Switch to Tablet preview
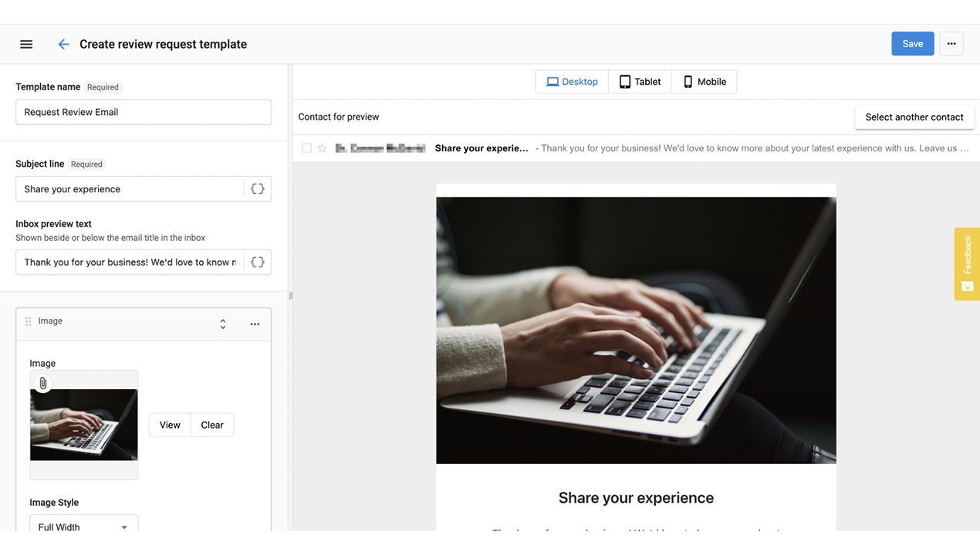This screenshot has width=980, height=556. (x=640, y=82)
